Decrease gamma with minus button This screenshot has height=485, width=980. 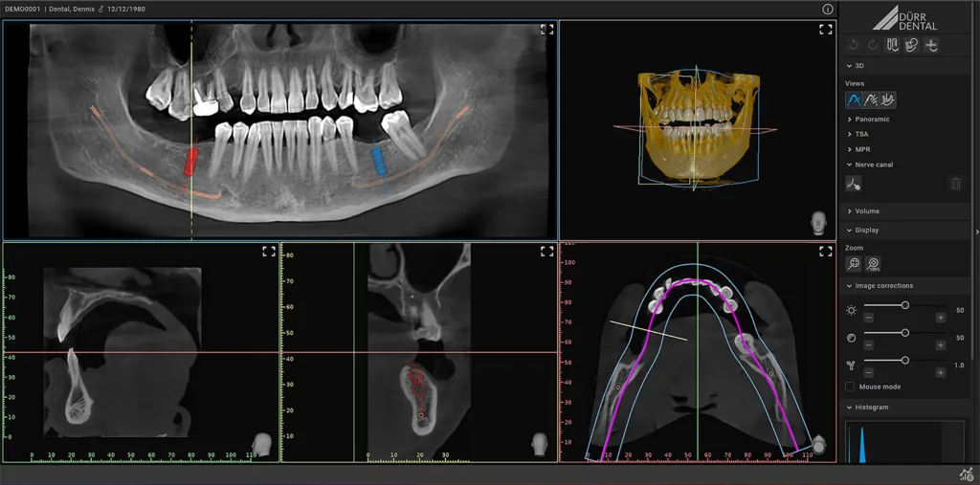(x=869, y=372)
